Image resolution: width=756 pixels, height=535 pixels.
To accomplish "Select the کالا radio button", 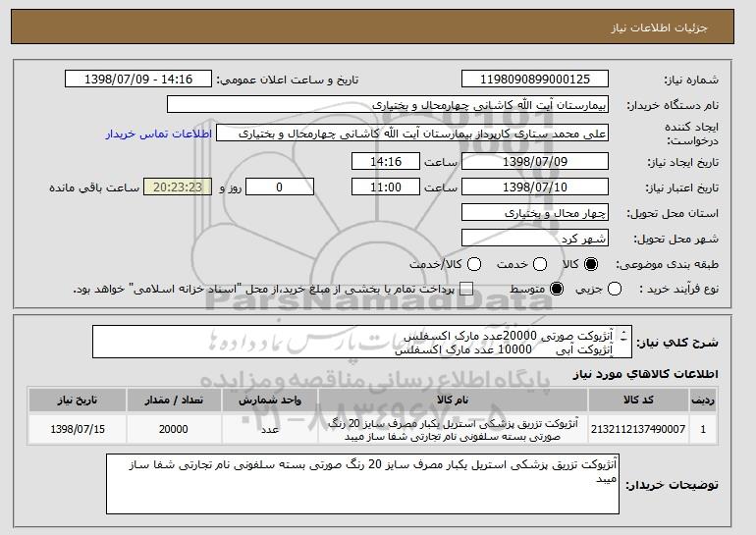I will (x=591, y=264).
